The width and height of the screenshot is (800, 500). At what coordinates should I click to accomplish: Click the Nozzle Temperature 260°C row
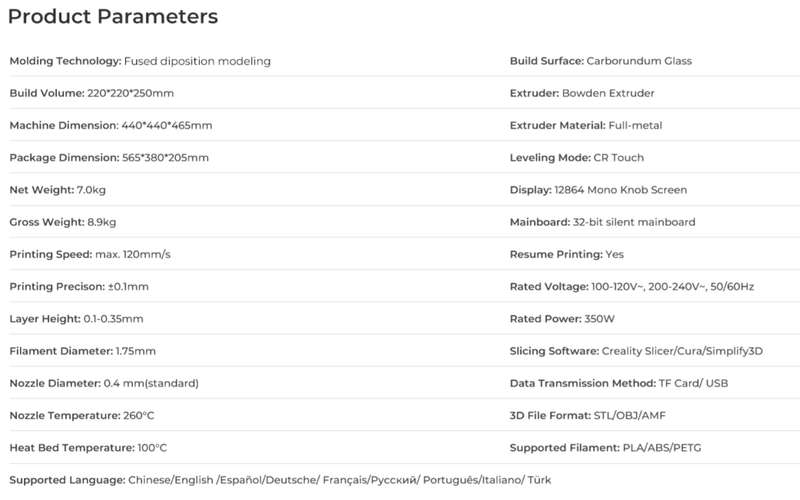(82, 415)
